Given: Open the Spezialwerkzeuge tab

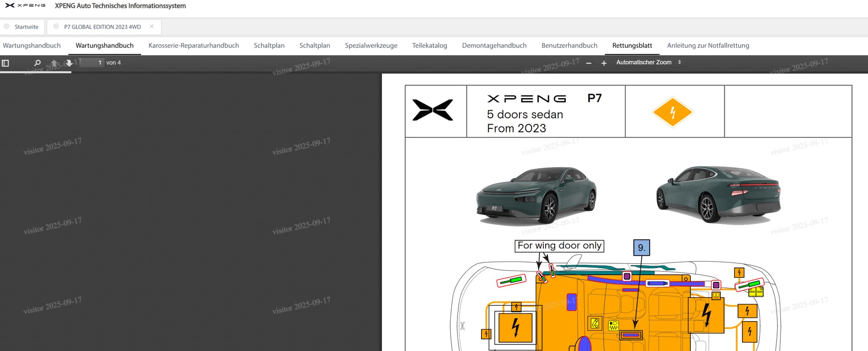Looking at the screenshot, I should click(371, 46).
